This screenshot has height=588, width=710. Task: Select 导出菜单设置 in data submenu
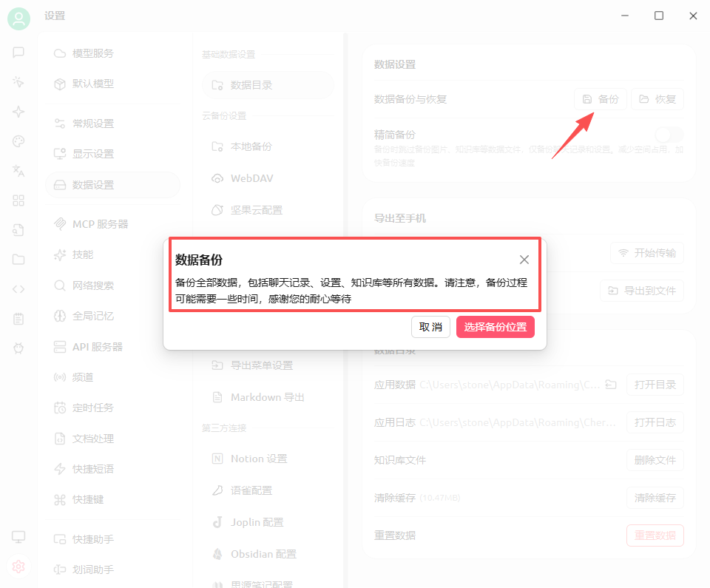click(268, 365)
